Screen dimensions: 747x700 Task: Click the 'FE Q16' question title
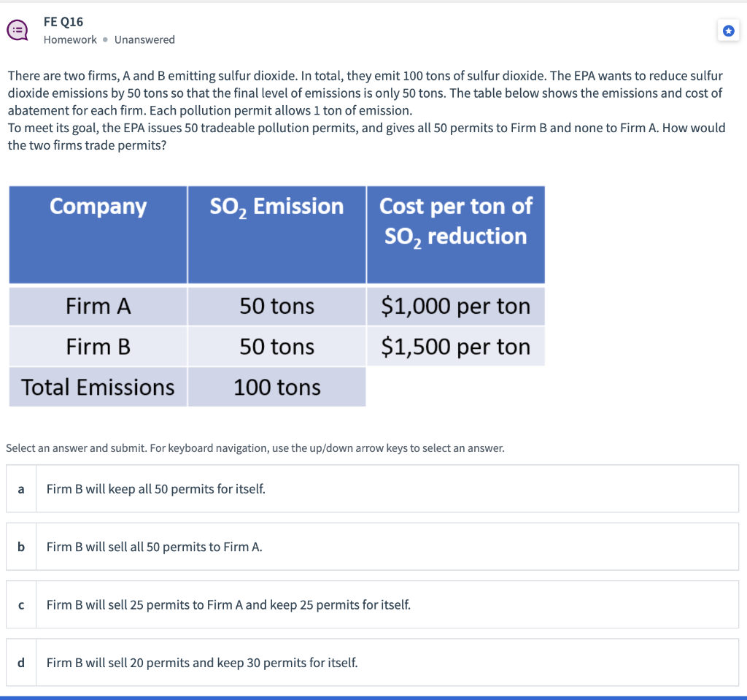pyautogui.click(x=63, y=22)
